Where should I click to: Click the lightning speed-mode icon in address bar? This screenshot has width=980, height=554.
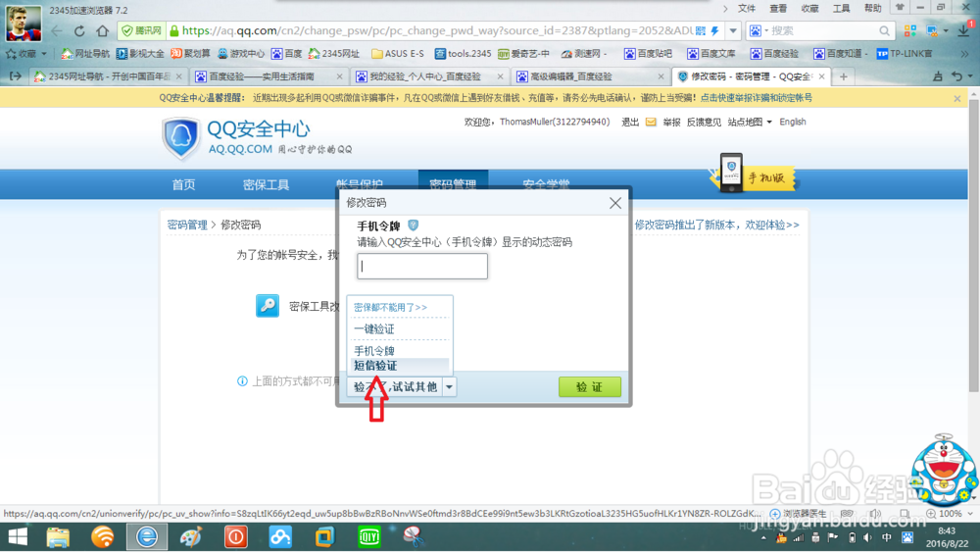point(714,30)
